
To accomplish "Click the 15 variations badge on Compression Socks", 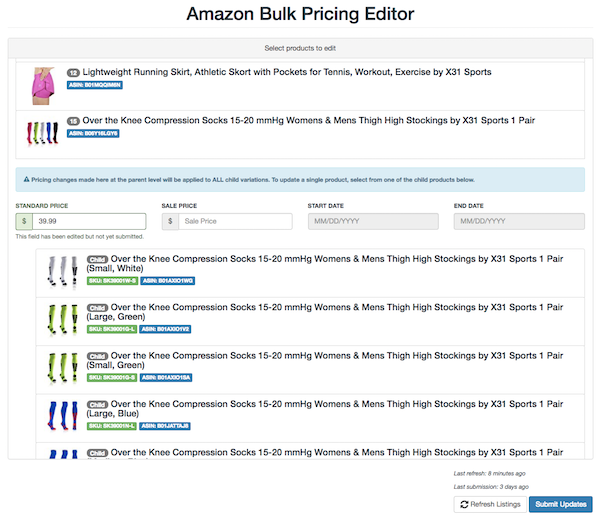I will tap(73, 121).
